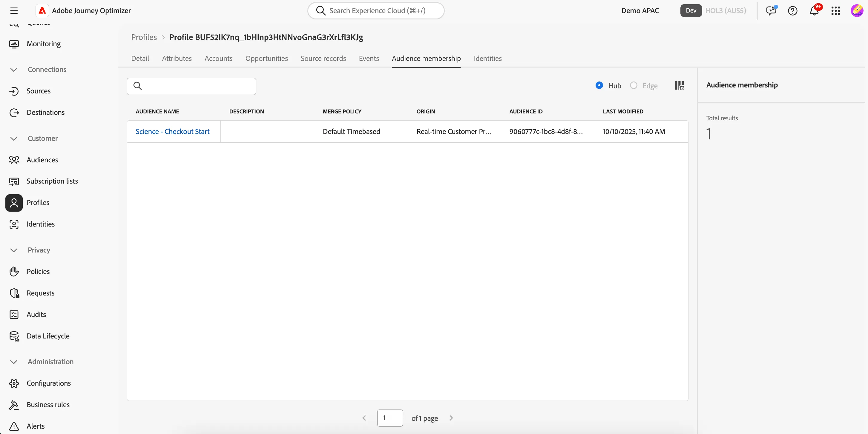Open the HOL3 (AUS5) sandbox selector
The height and width of the screenshot is (434, 868).
726,11
